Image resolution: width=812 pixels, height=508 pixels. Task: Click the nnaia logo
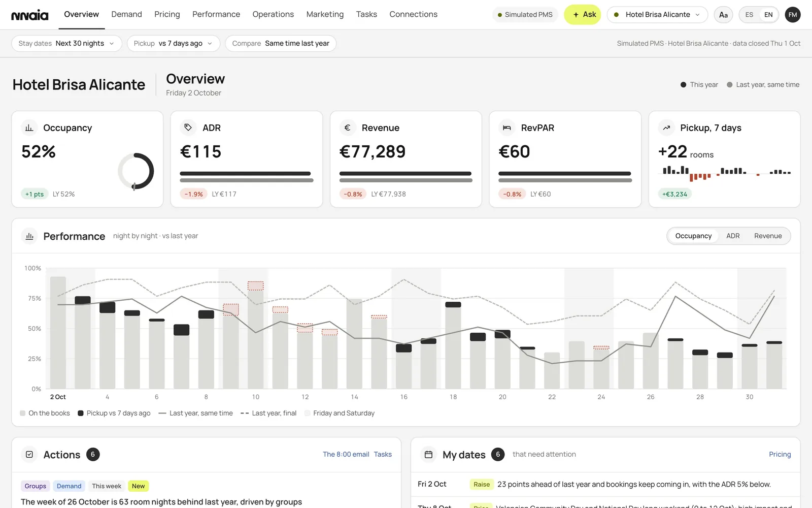30,15
